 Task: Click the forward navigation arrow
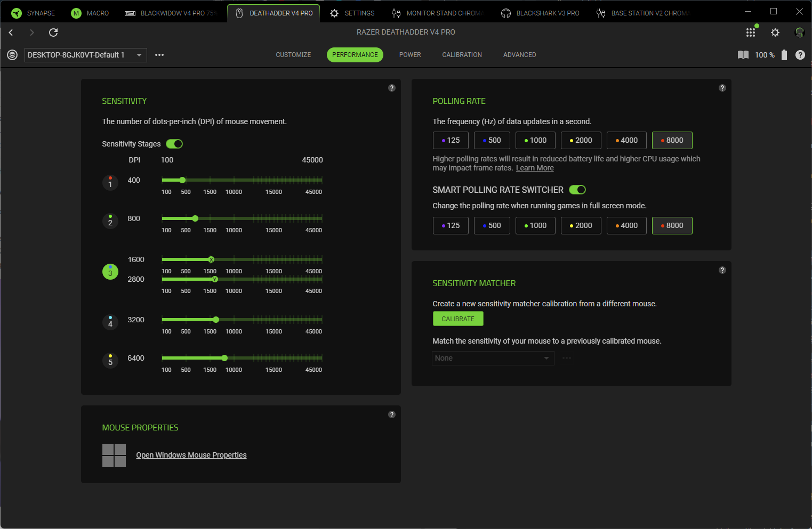click(31, 32)
